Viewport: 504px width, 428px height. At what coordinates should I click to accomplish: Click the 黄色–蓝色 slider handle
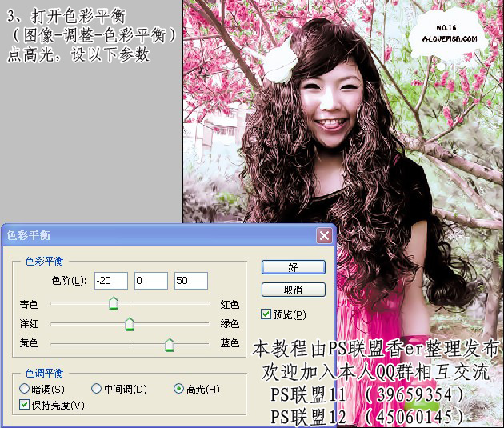point(169,344)
